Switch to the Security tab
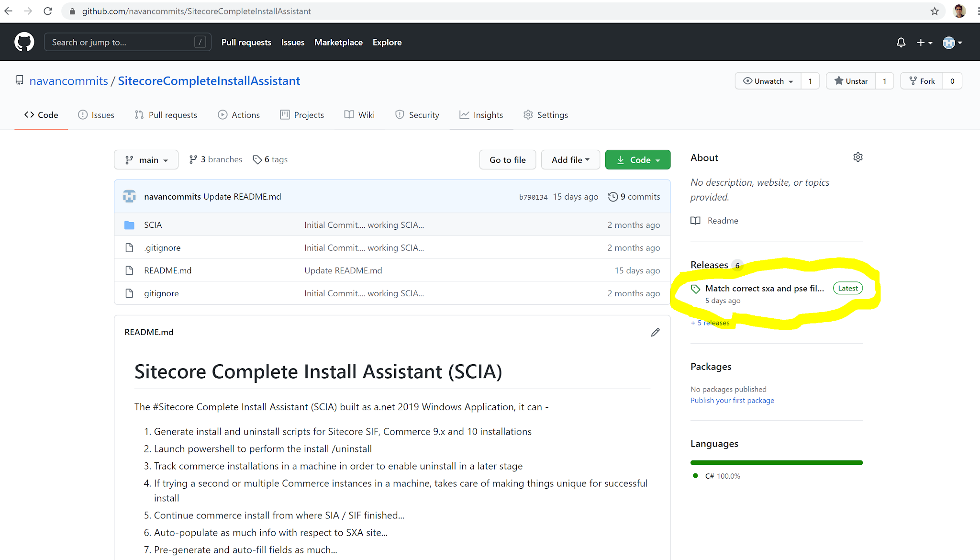Screen dimensions: 980x560 [417, 115]
